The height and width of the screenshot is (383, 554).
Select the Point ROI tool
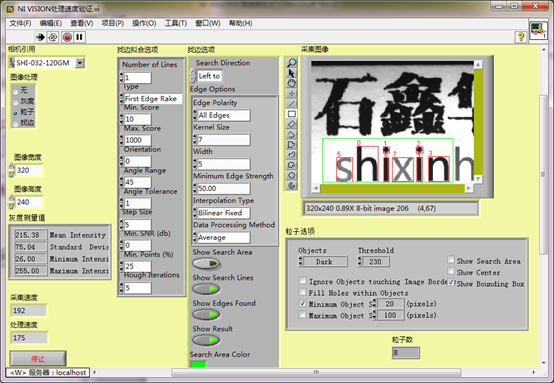click(291, 94)
